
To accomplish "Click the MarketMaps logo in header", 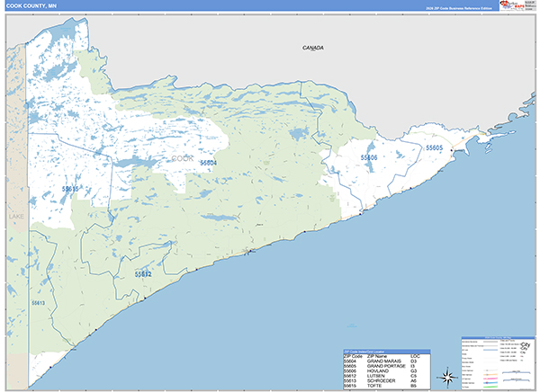I will [511, 5].
